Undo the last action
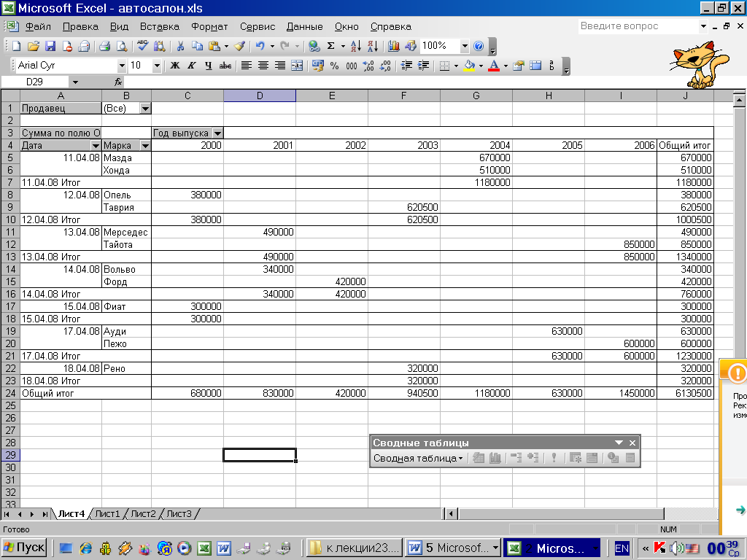Screen dimensions: 747x560 click(x=260, y=46)
